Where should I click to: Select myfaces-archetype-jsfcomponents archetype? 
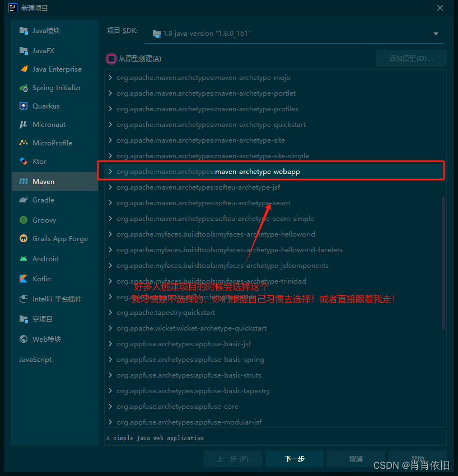[x=275, y=266]
